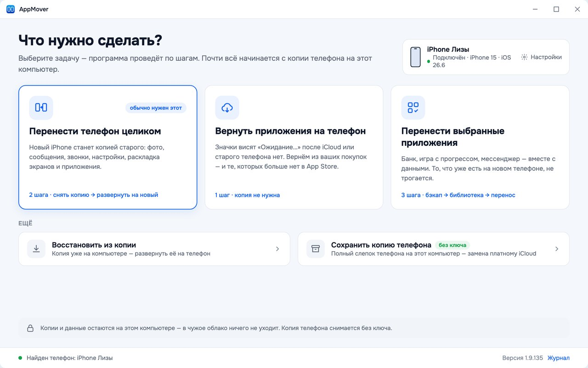Image resolution: width=588 pixels, height=368 pixels.
Task: Click the iPhone device icon
Action: [415, 57]
